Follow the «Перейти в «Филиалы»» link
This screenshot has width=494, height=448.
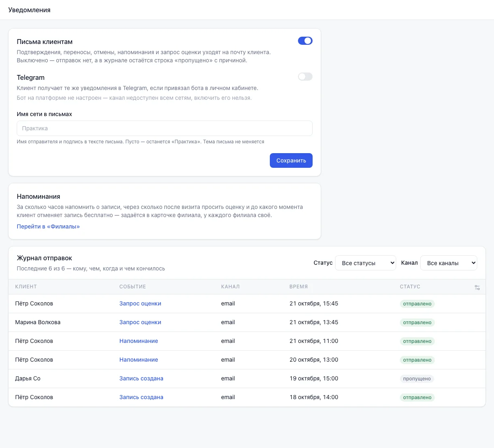pyautogui.click(x=48, y=226)
